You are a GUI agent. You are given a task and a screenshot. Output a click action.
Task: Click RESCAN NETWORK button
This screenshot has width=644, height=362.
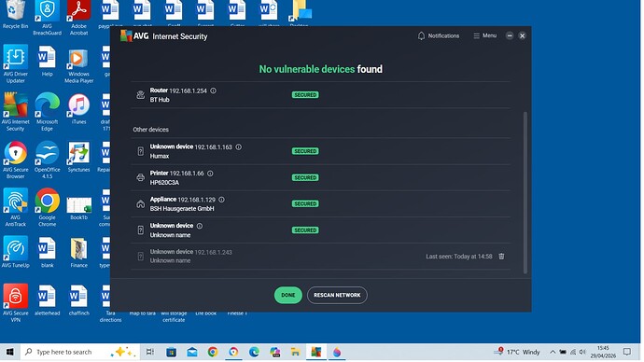pyautogui.click(x=337, y=295)
